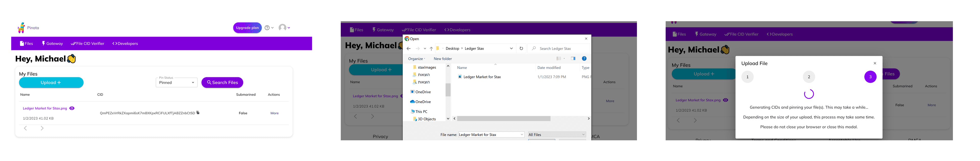980x161 pixels.
Task: Click the Submarined value False on main dashboard
Action: tap(243, 113)
